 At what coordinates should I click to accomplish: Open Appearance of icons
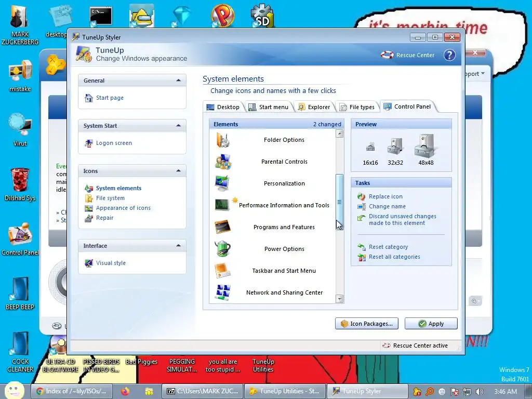123,208
